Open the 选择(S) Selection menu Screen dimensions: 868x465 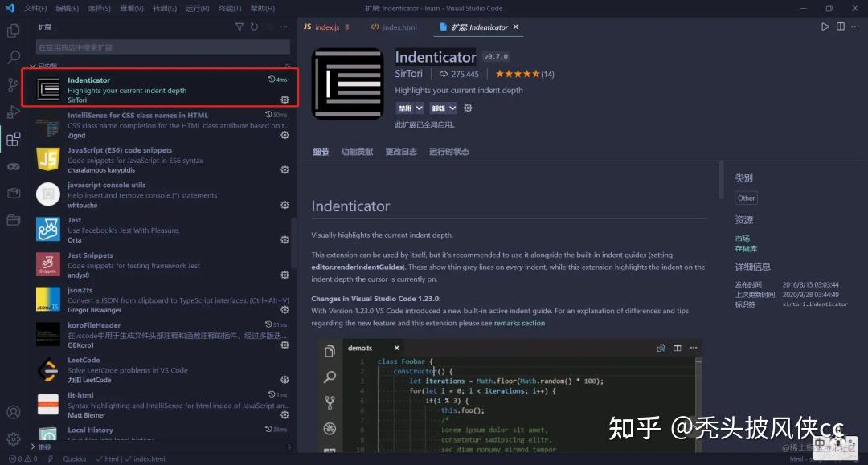tap(100, 8)
